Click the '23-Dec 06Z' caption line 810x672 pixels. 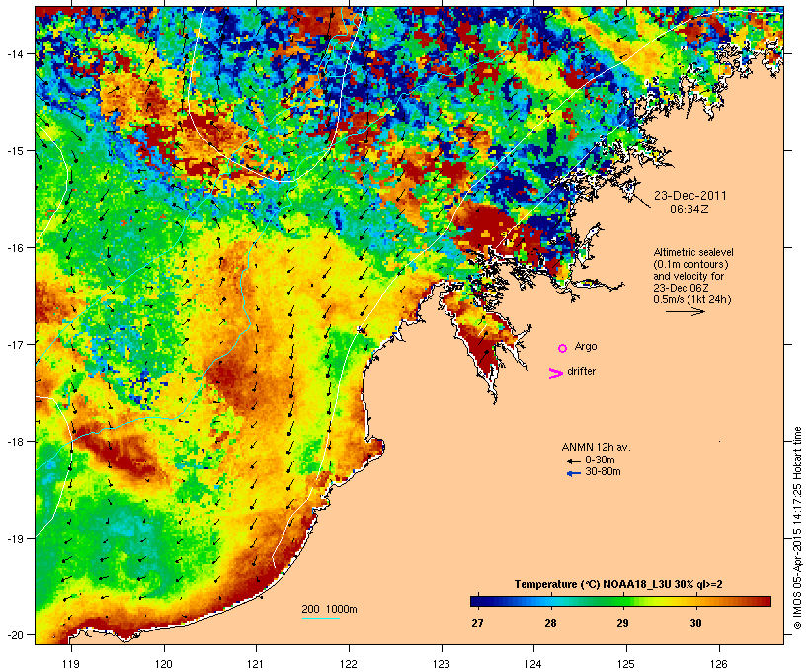(x=681, y=288)
